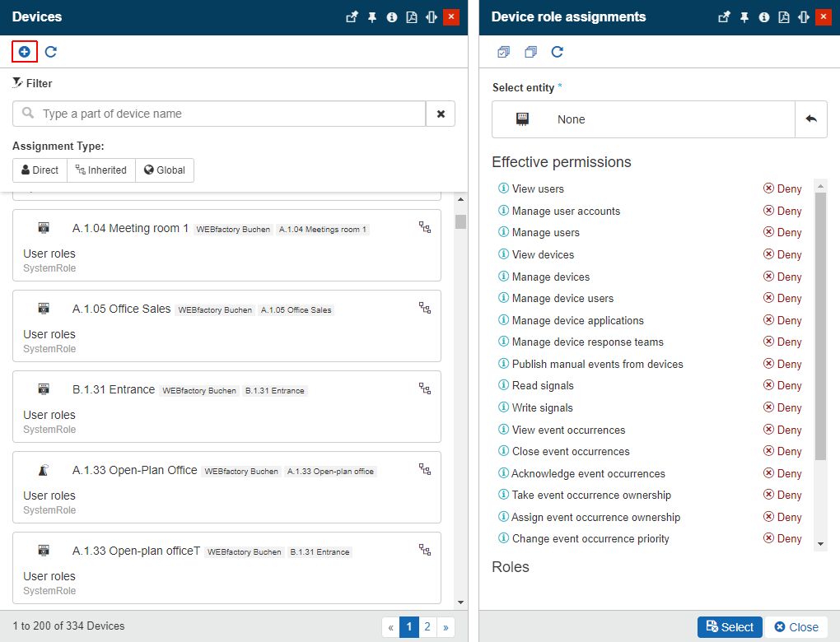Refresh the Devices list
The width and height of the screenshot is (840, 642).
[x=51, y=52]
